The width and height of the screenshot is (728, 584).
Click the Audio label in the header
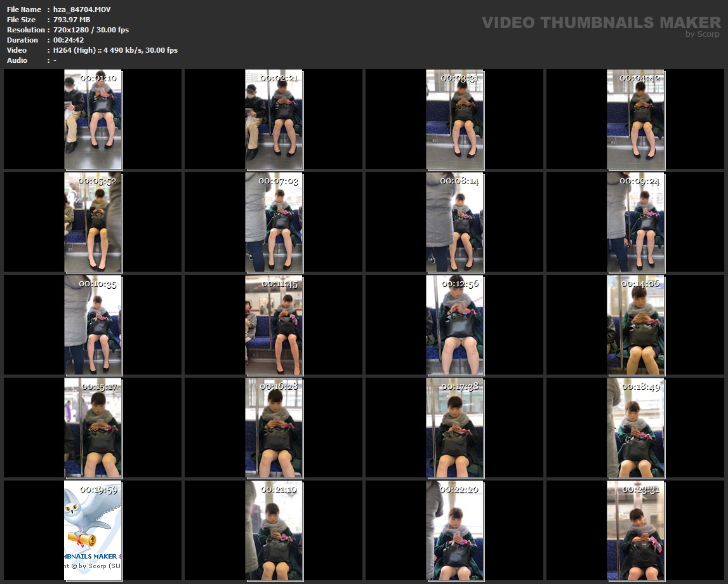[x=17, y=60]
